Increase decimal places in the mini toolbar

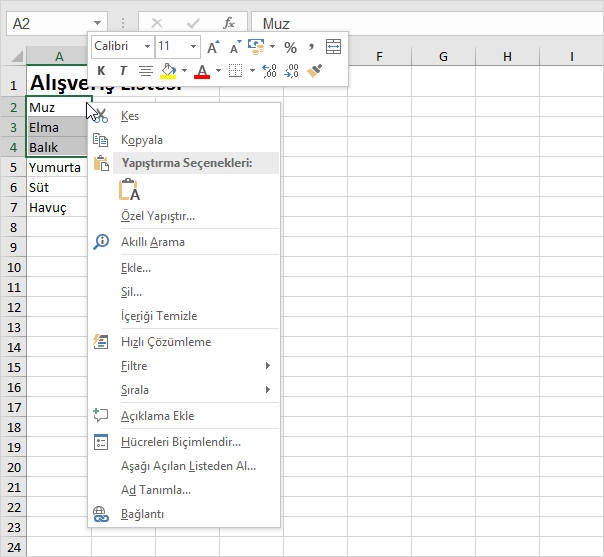(269, 71)
